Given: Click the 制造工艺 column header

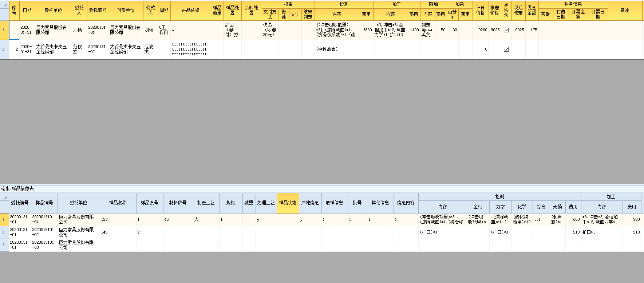Looking at the screenshot, I should tap(206, 203).
